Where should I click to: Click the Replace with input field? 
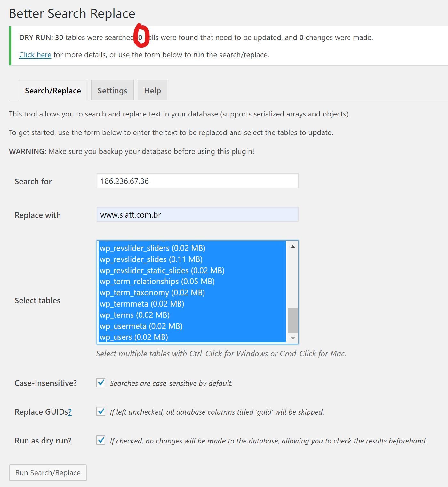pos(197,215)
